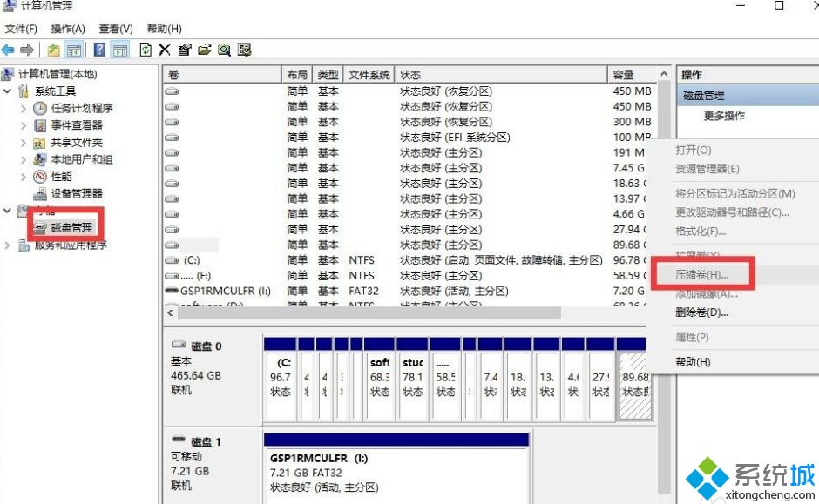Click the green Refresh toolbar icon

[146, 50]
